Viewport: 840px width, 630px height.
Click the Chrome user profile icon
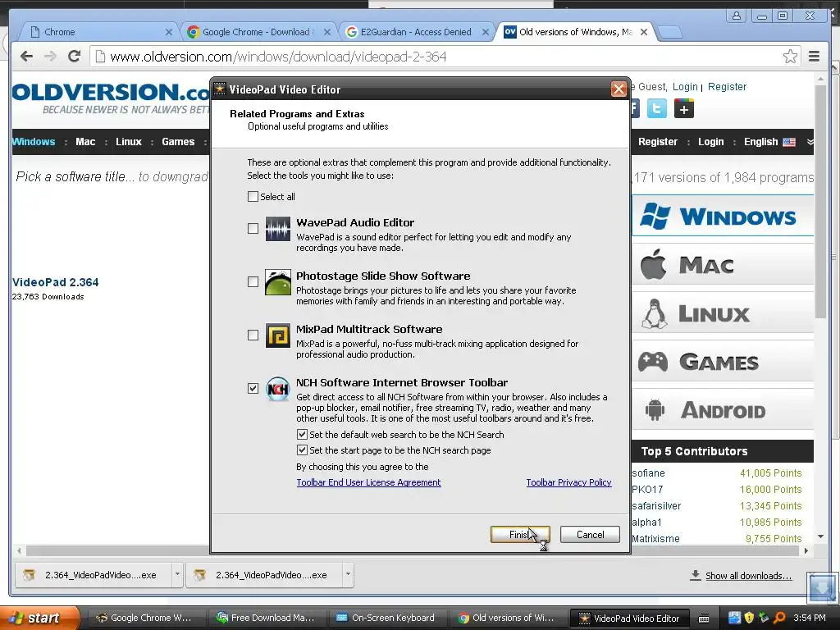coord(737,16)
